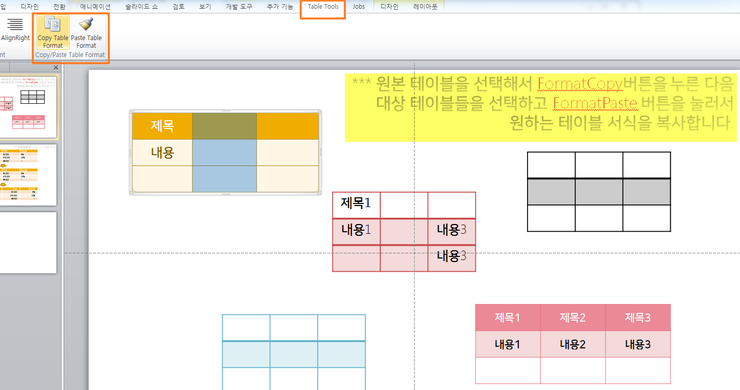Select the blank third slide thumbnail

pos(28,242)
